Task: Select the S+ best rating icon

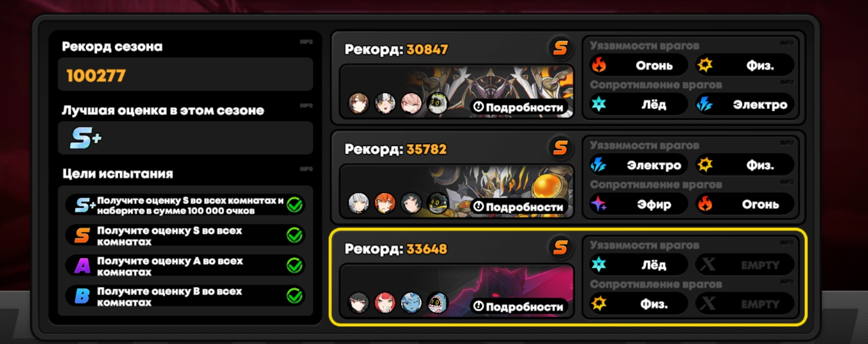Action: click(x=85, y=138)
